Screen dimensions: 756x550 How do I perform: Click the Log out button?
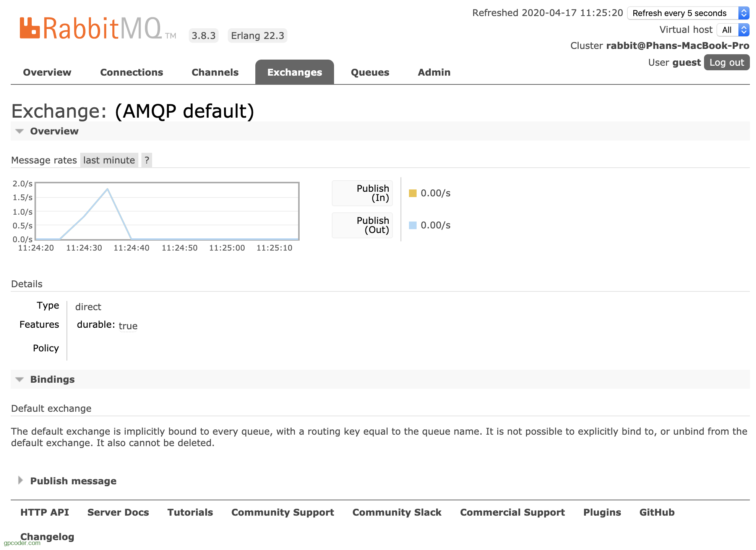coord(727,62)
